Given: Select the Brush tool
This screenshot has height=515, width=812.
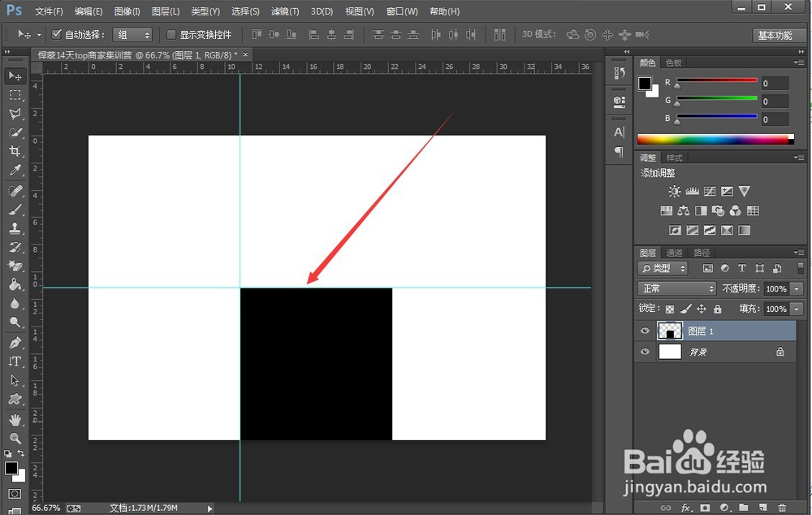Looking at the screenshot, I should point(15,210).
